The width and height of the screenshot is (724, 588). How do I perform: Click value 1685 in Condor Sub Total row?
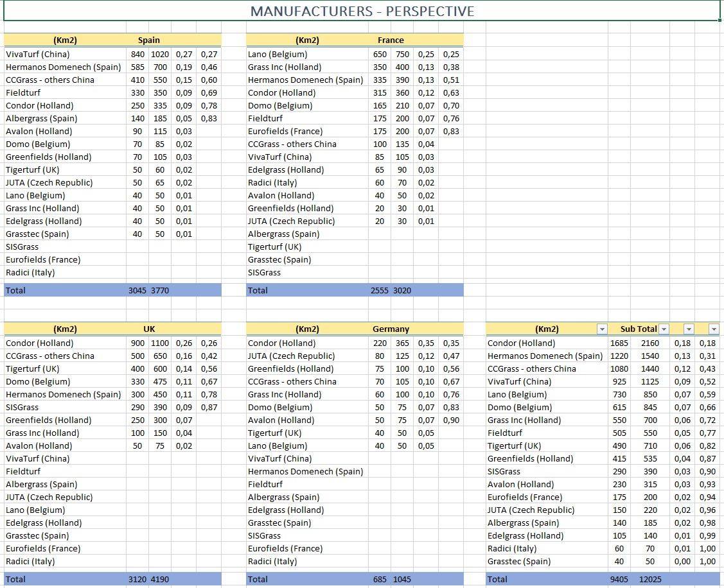coord(619,343)
